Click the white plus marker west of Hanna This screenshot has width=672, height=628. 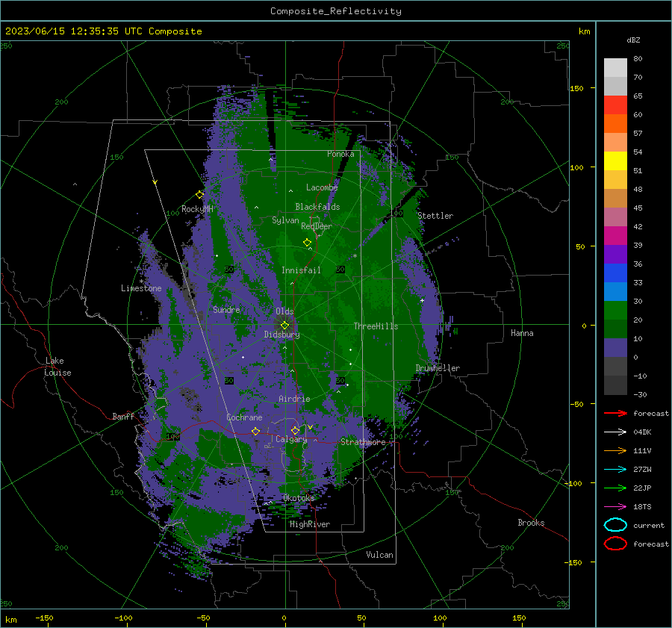[x=422, y=300]
